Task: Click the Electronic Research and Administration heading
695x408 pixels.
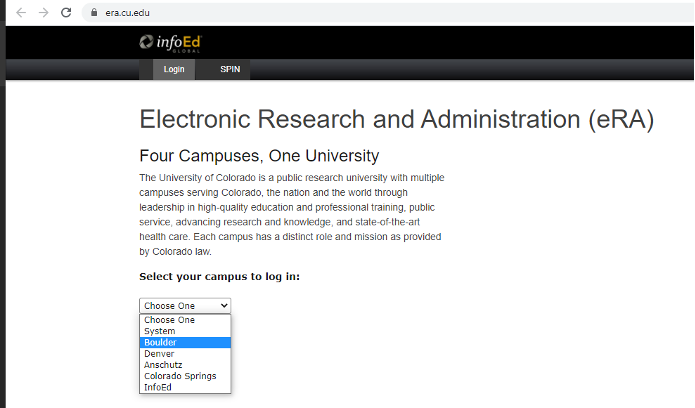Action: click(x=396, y=119)
